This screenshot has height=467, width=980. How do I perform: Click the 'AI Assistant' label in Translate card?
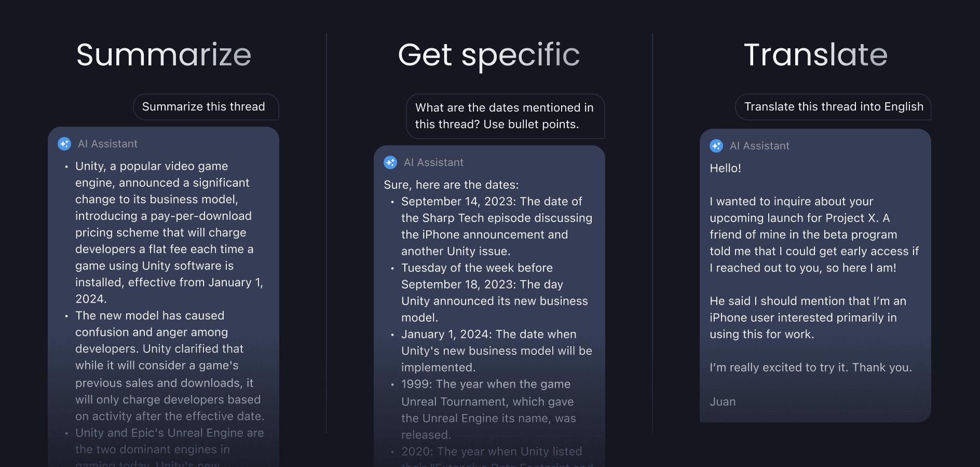(x=759, y=146)
